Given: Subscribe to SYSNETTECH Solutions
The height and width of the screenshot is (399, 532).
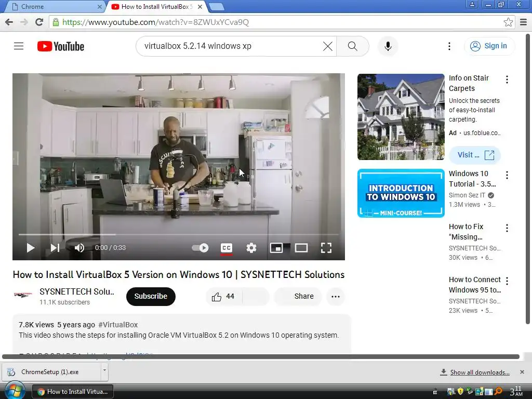Looking at the screenshot, I should [151, 297].
